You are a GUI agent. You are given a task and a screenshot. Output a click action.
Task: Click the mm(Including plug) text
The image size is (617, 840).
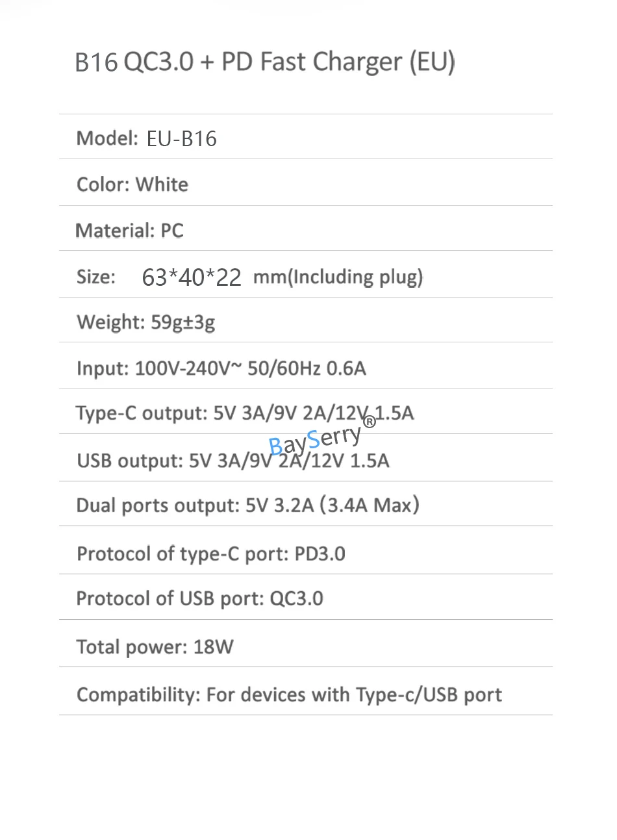click(338, 277)
